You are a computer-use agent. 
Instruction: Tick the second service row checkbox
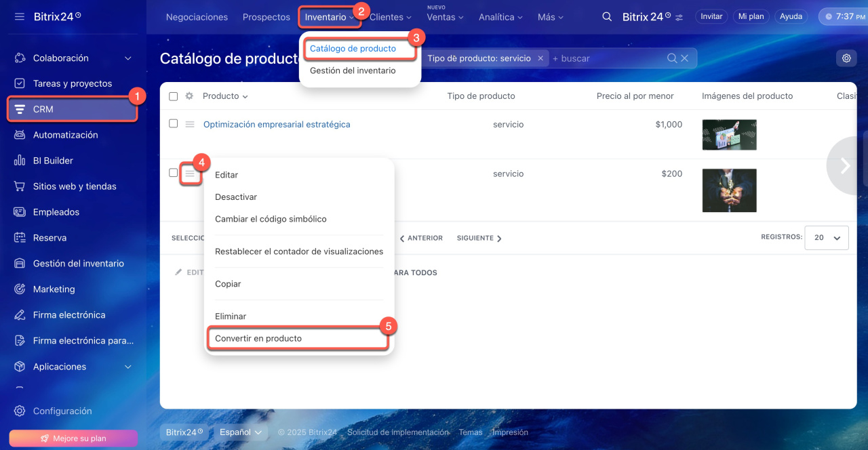click(173, 173)
